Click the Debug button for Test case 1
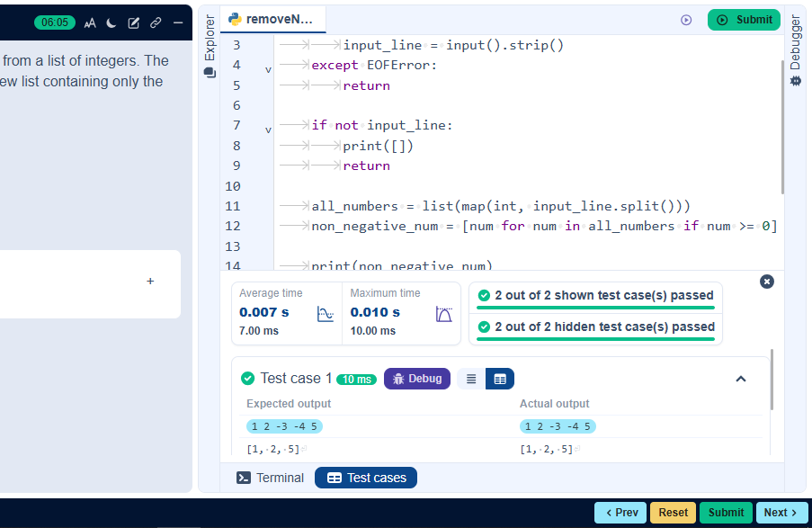Image resolution: width=812 pixels, height=528 pixels. pos(417,379)
